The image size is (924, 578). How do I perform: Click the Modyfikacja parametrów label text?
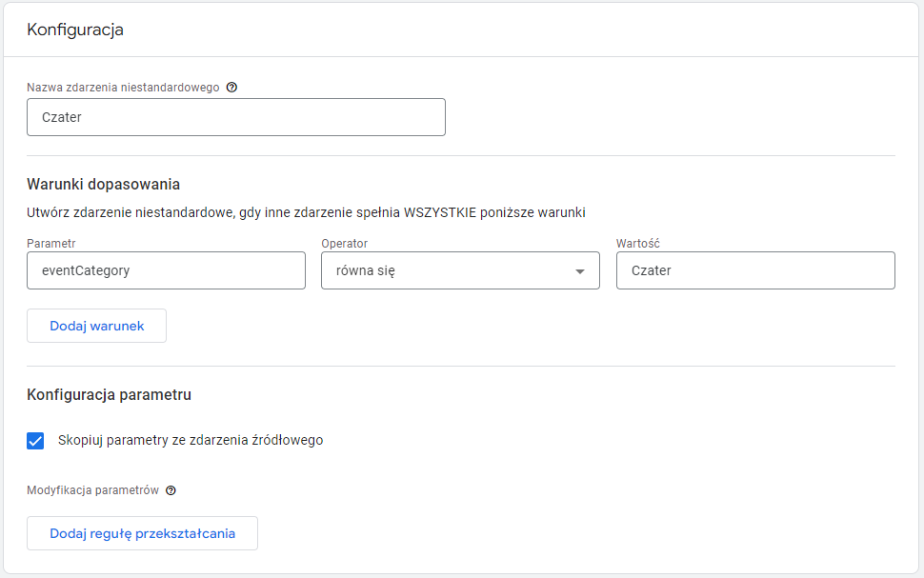93,490
